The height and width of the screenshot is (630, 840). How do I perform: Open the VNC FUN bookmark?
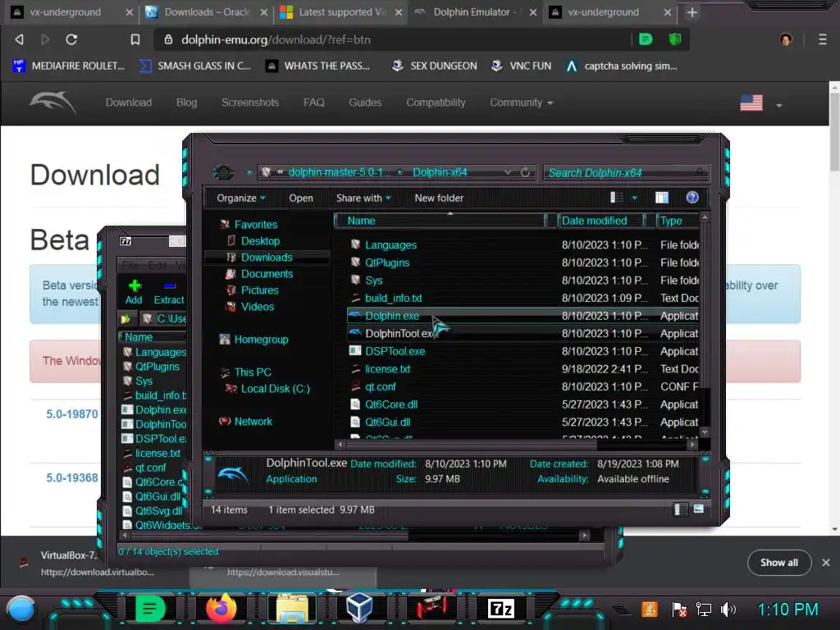[x=521, y=66]
